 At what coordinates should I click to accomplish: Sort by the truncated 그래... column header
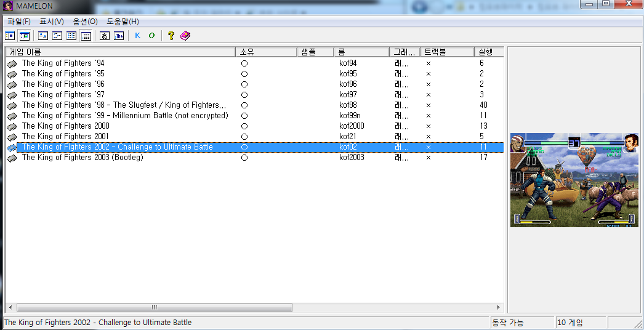[405, 52]
